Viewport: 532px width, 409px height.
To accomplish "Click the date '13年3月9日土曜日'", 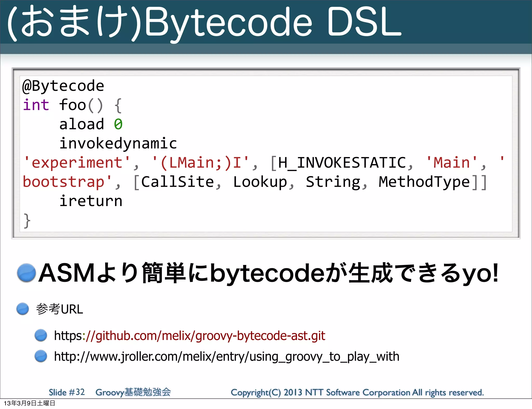I will (29, 403).
